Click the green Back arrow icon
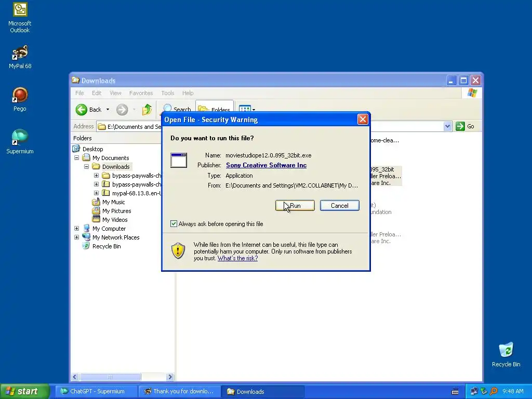Viewport: 532px width, 399px height. pyautogui.click(x=82, y=110)
